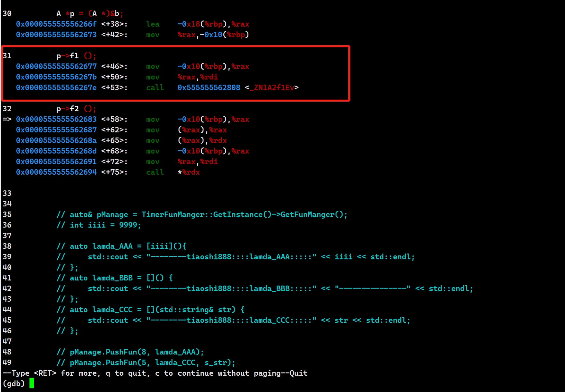Click address 0x000055555556268d
This screenshot has width=565, height=392.
(56, 151)
